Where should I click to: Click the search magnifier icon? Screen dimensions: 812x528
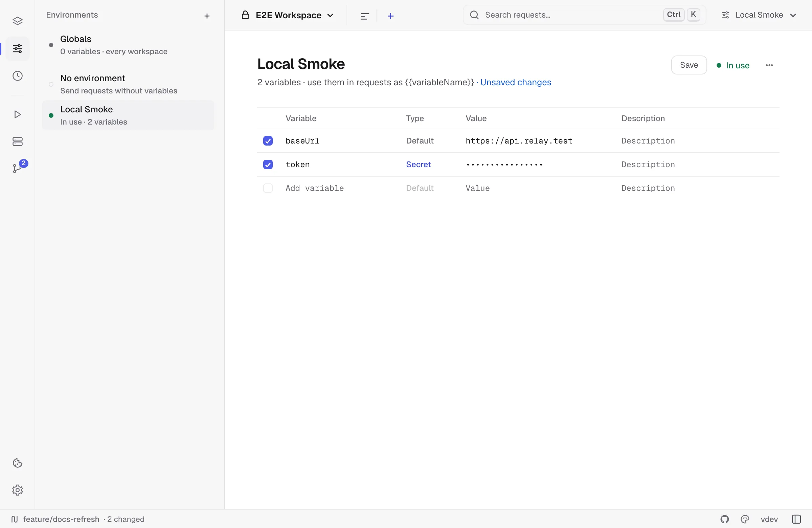click(474, 15)
